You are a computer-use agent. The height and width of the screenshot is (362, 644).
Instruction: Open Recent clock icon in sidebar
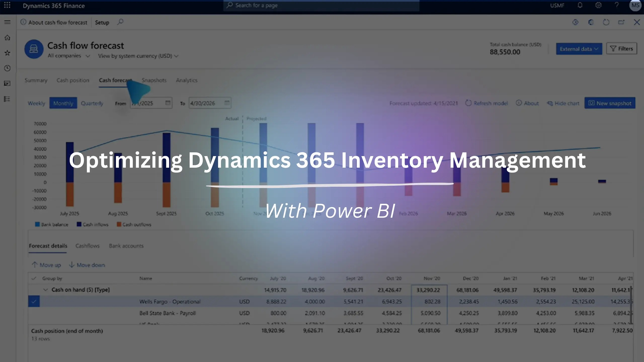tap(8, 68)
